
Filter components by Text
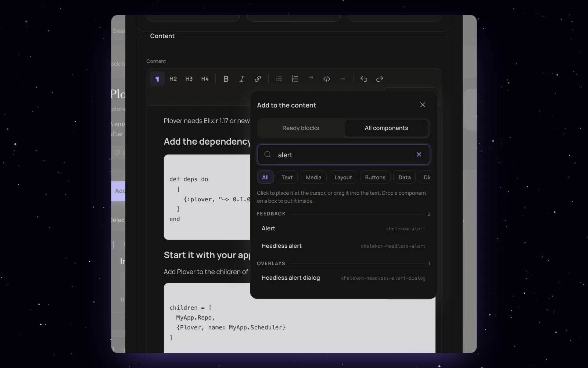pos(287,177)
